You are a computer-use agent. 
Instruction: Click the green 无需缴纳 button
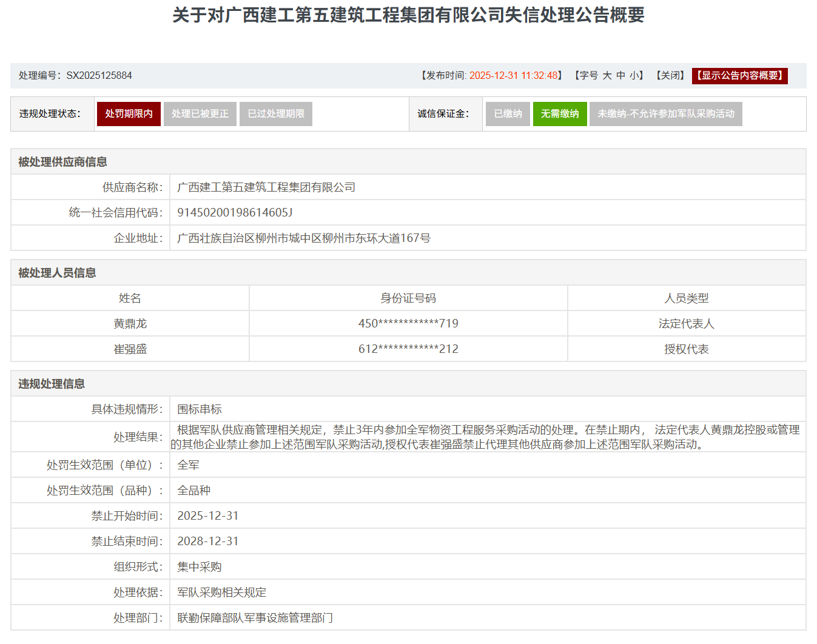click(x=560, y=114)
